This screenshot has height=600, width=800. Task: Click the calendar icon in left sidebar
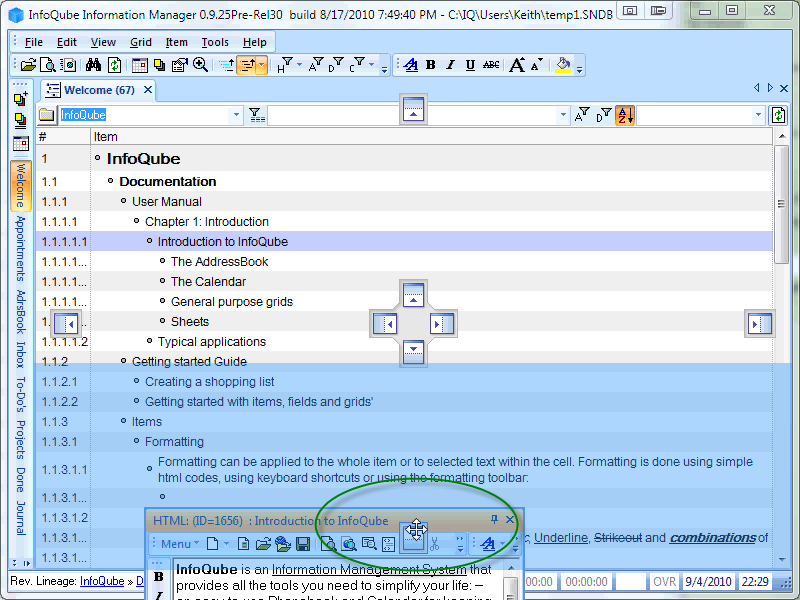(20, 144)
